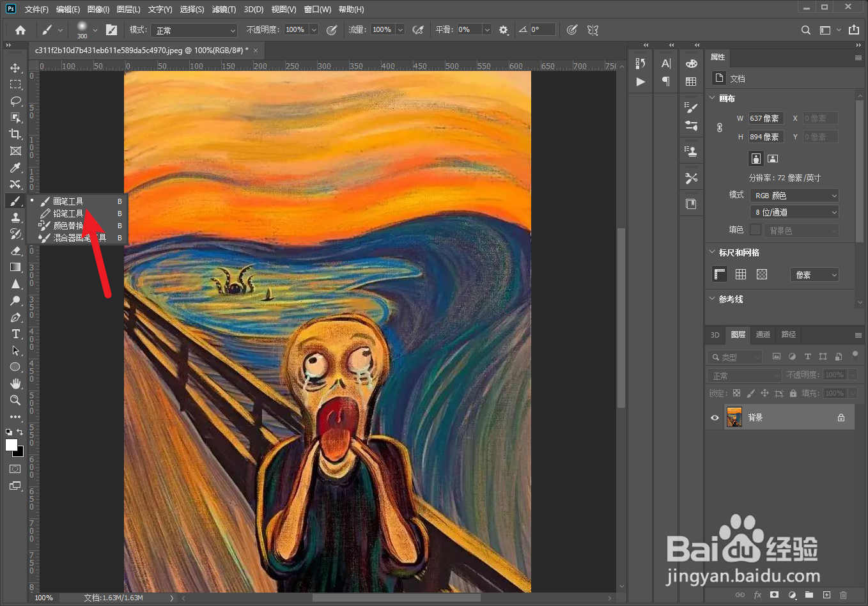Open the 文件(F) menu
This screenshot has height=606, width=868.
pyautogui.click(x=36, y=9)
